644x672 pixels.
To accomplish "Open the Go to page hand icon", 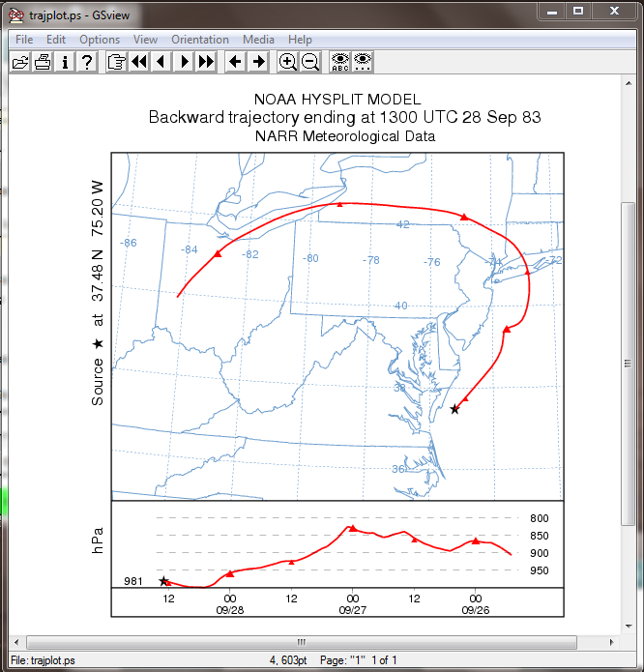I will pos(117,62).
